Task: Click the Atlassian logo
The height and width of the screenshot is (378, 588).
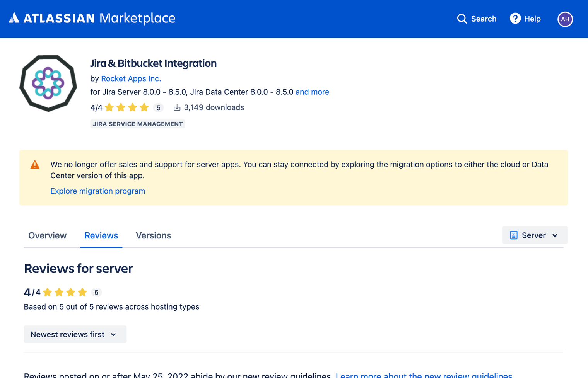Action: (x=15, y=17)
